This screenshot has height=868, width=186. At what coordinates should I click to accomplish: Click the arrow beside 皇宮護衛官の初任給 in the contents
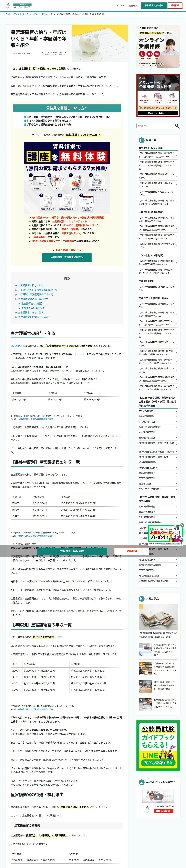pos(19,304)
